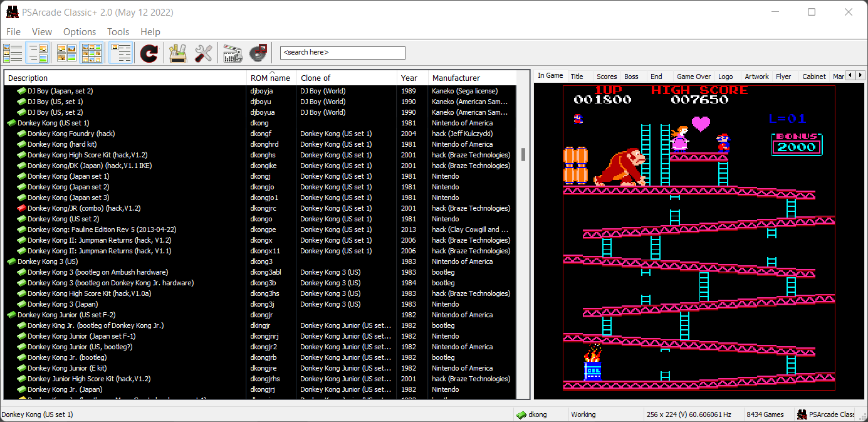Sort by the Description column header

click(x=125, y=78)
